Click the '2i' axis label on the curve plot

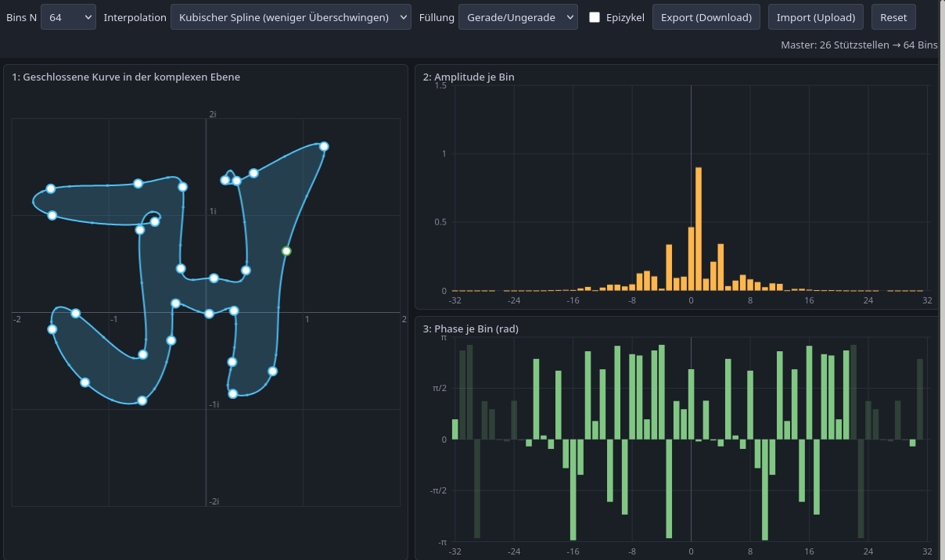(213, 114)
